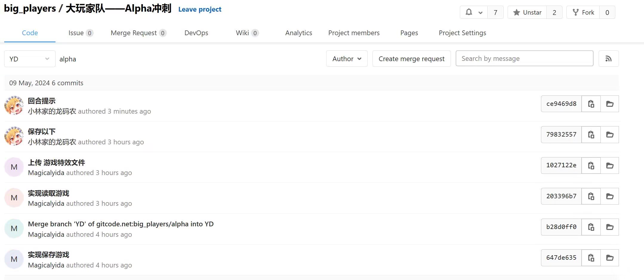Screen dimensions: 644x280
Task: Open commit hash ce9469d8
Action: 561,104
